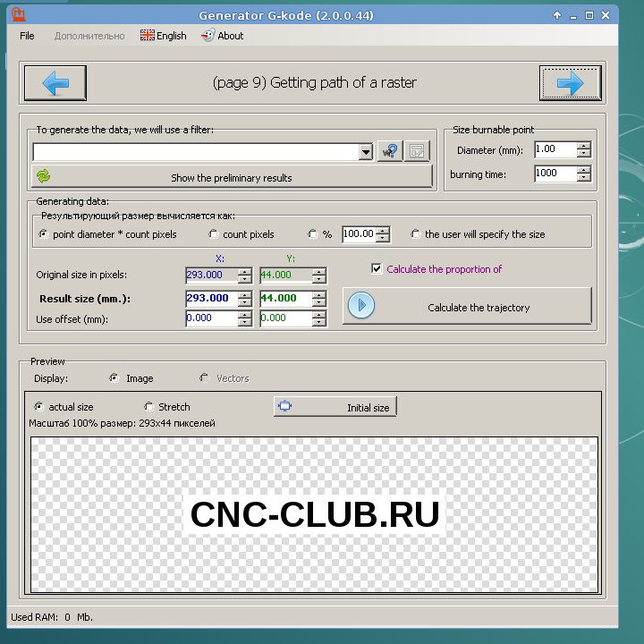The image size is (644, 644).
Task: Open the Дополнительно menu
Action: coord(89,36)
